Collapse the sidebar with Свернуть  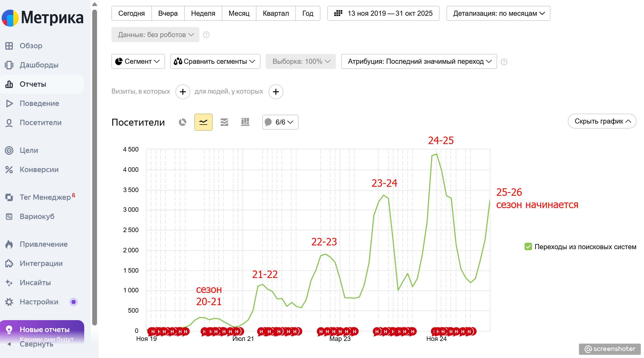coord(36,344)
